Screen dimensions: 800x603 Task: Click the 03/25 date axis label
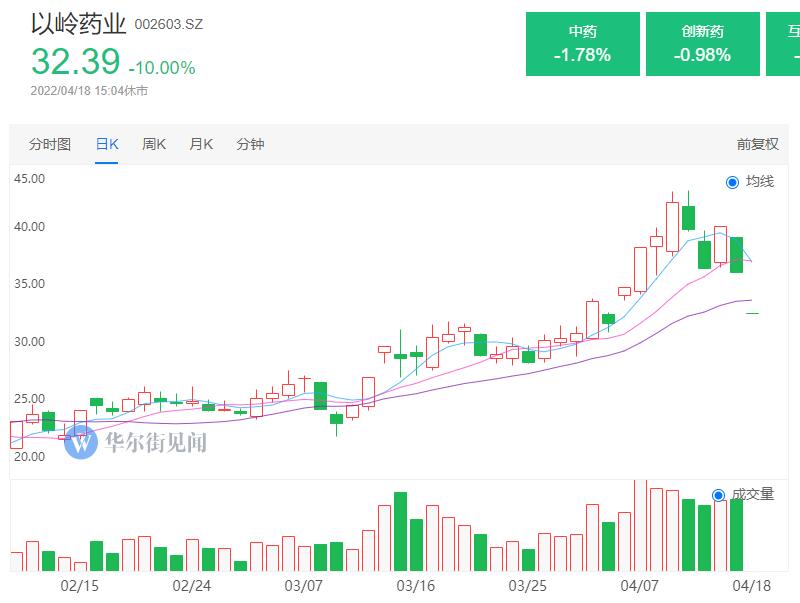pos(527,586)
